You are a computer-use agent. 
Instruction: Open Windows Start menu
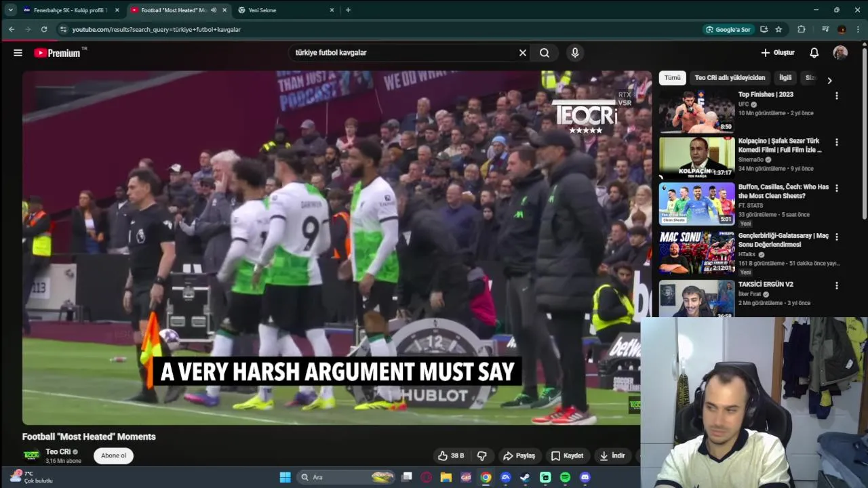[x=285, y=477]
